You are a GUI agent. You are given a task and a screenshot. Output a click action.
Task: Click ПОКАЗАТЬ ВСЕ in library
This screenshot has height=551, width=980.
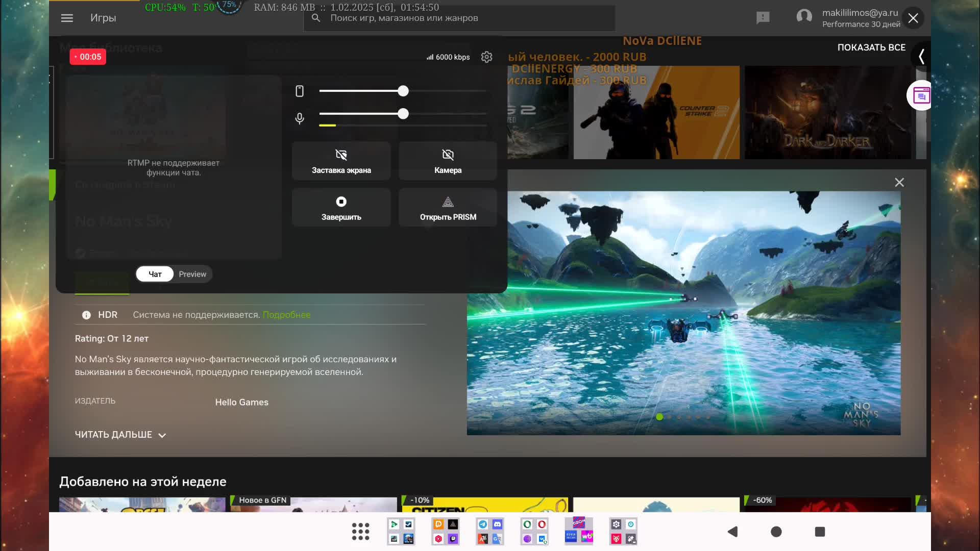[x=871, y=47]
